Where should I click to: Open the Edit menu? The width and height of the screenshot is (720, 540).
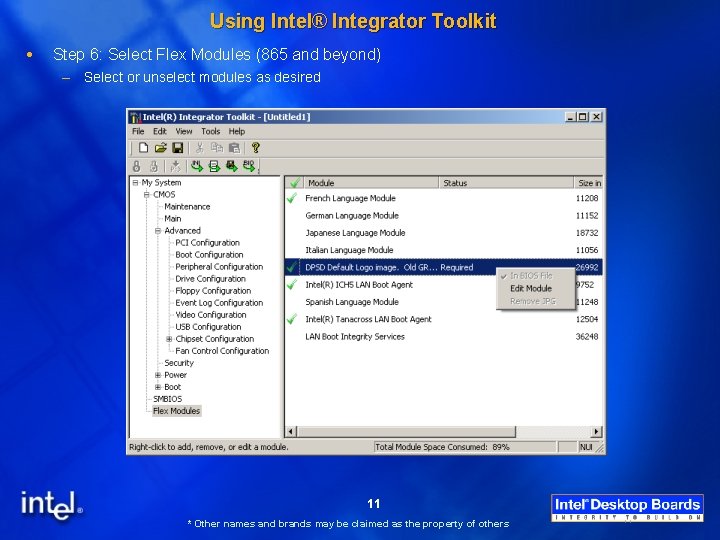point(160,131)
